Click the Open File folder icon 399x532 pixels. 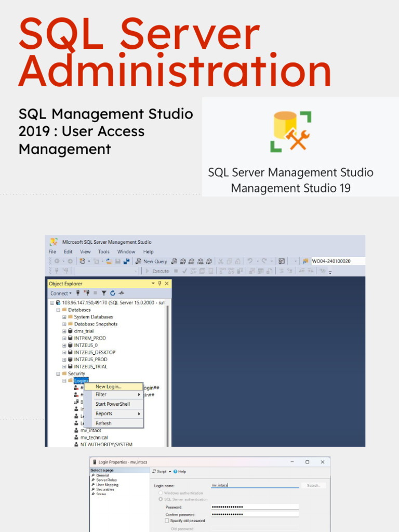click(x=109, y=261)
